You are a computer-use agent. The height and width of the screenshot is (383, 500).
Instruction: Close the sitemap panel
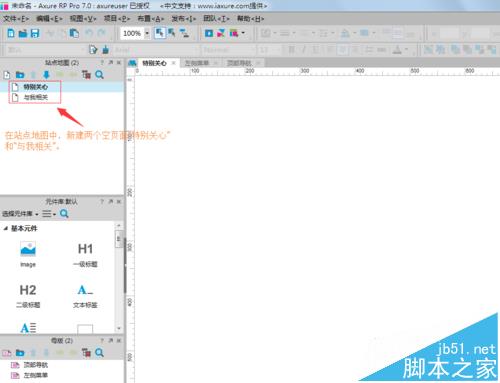[119, 63]
